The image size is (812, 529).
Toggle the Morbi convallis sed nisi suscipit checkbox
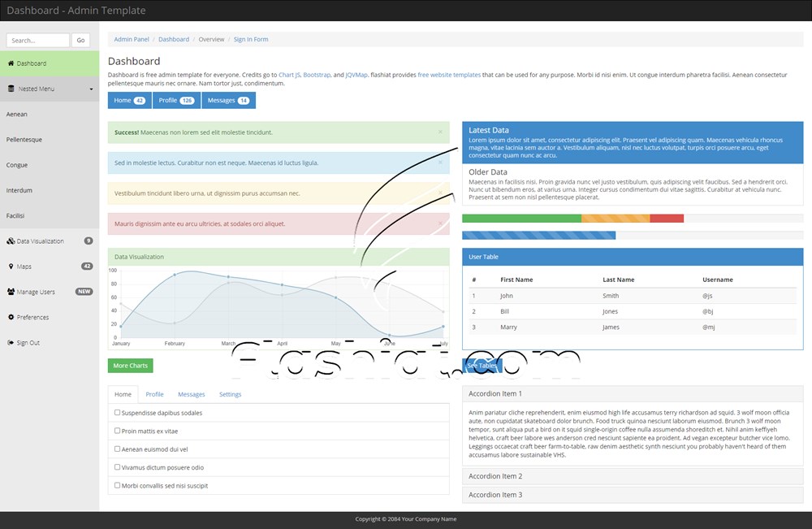click(117, 485)
